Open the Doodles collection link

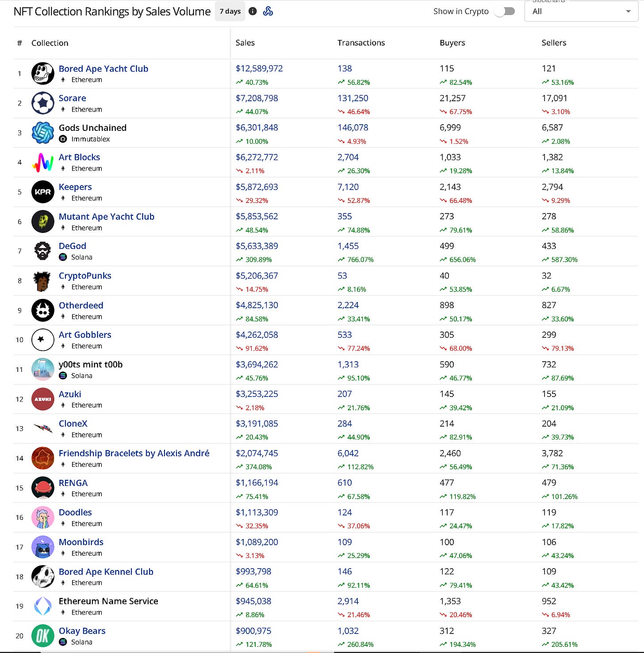click(x=75, y=512)
